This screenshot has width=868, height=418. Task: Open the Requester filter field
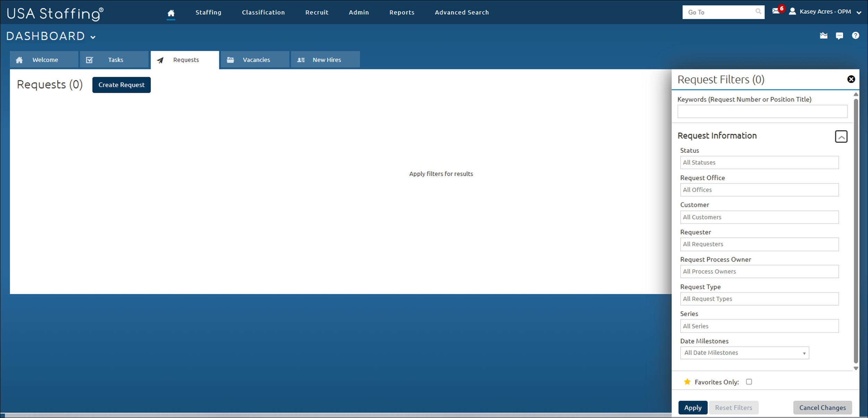click(x=759, y=244)
